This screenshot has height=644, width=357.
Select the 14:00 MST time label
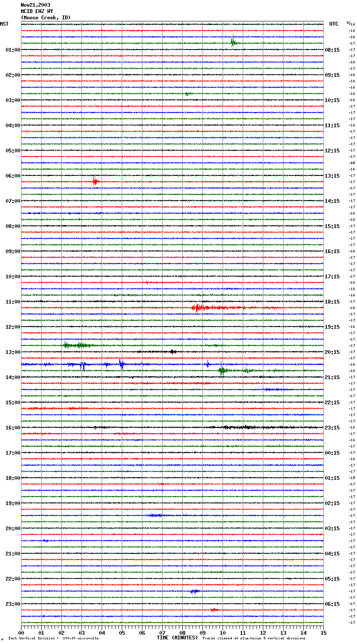[13, 377]
